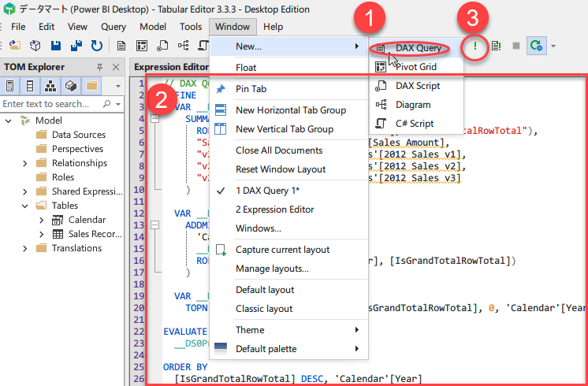Toggle the TOM Explorer auto-hide pin
Image resolution: width=588 pixels, height=386 pixels.
click(x=99, y=67)
